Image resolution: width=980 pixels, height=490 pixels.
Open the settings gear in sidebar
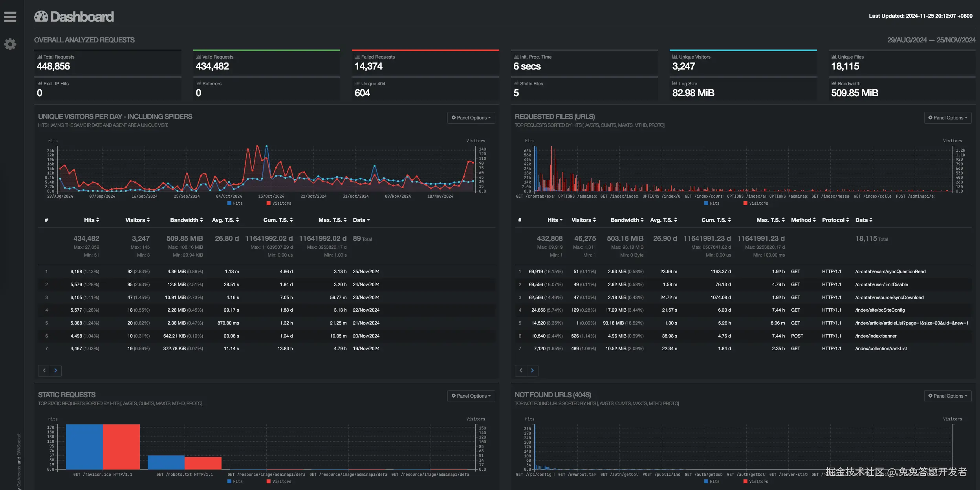(10, 44)
